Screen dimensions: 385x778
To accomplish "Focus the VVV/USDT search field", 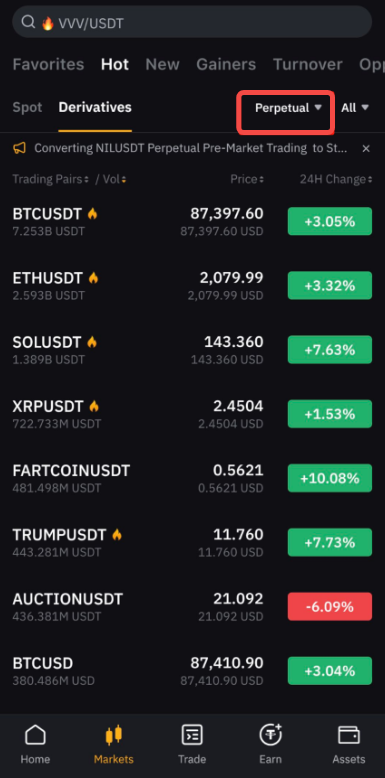I will click(192, 22).
